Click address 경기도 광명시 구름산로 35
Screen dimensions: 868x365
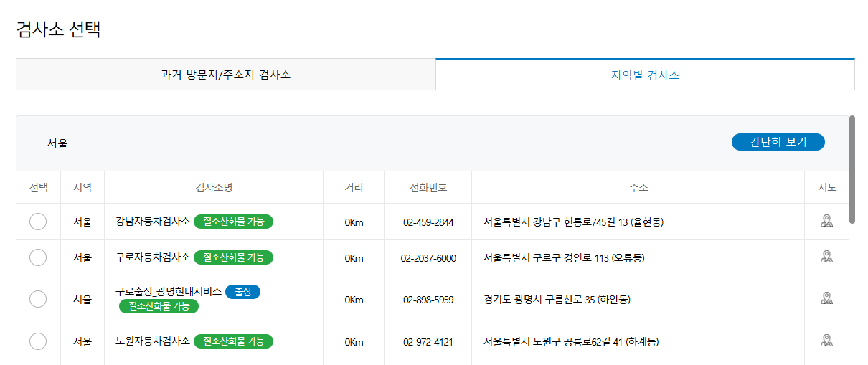pos(557,300)
